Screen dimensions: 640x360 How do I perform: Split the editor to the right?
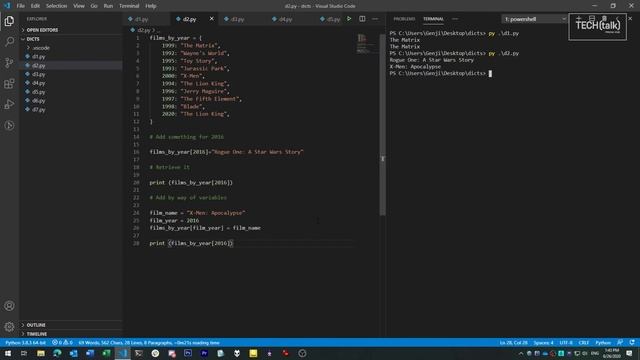point(362,19)
